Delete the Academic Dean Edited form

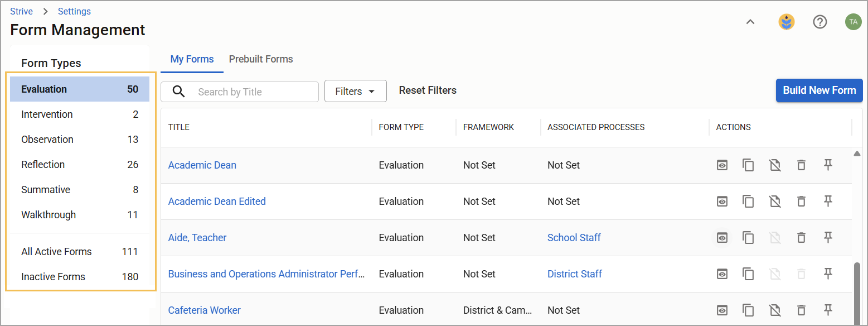(x=801, y=202)
